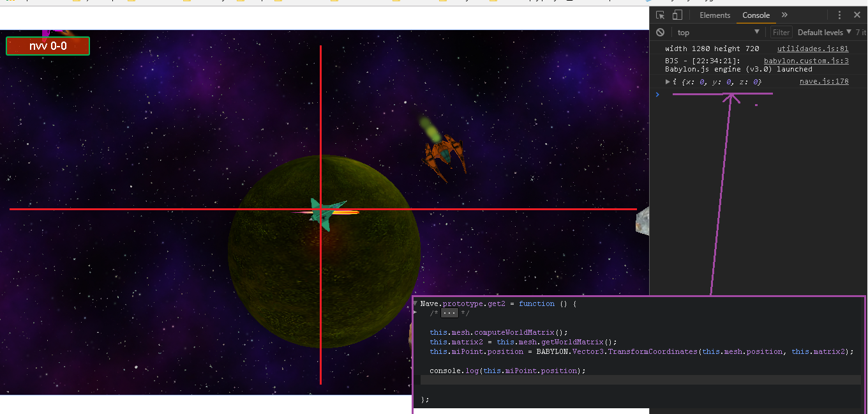
Task: Open the top context dropdown
Action: (718, 33)
